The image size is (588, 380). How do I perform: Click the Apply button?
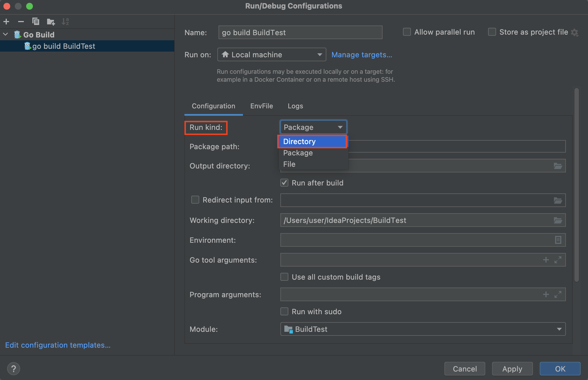(x=512, y=369)
